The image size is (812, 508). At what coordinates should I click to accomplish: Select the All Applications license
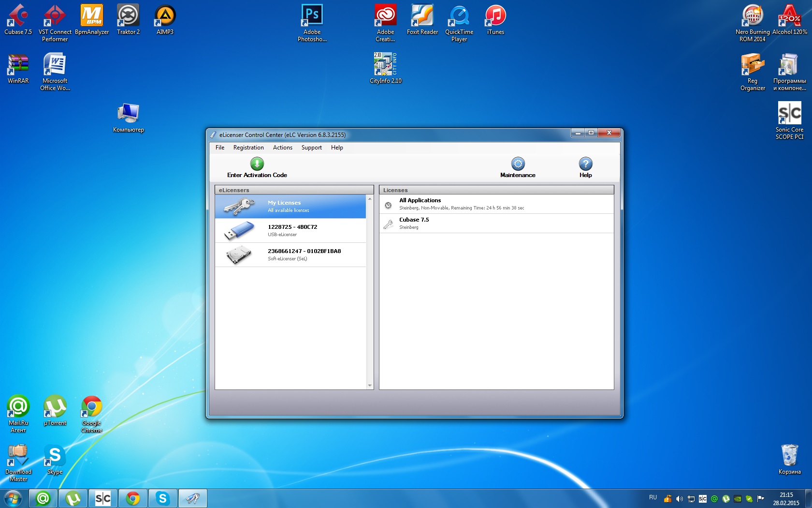pos(496,204)
